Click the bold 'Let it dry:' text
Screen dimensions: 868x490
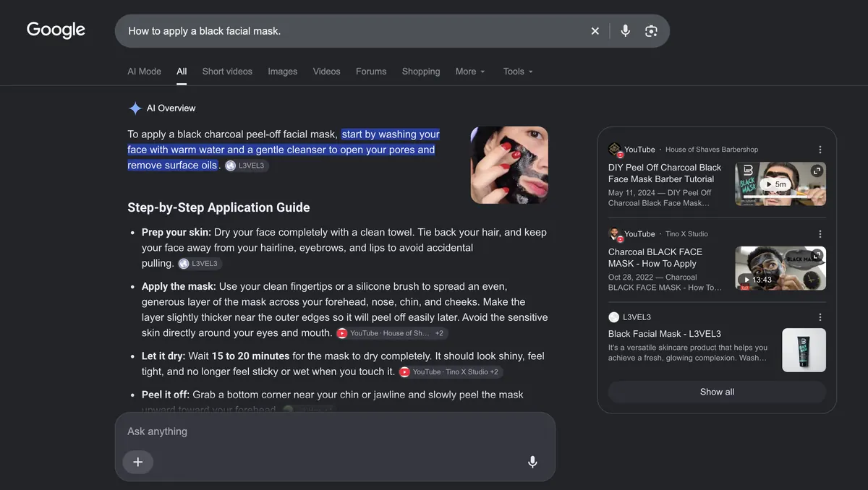tap(163, 356)
